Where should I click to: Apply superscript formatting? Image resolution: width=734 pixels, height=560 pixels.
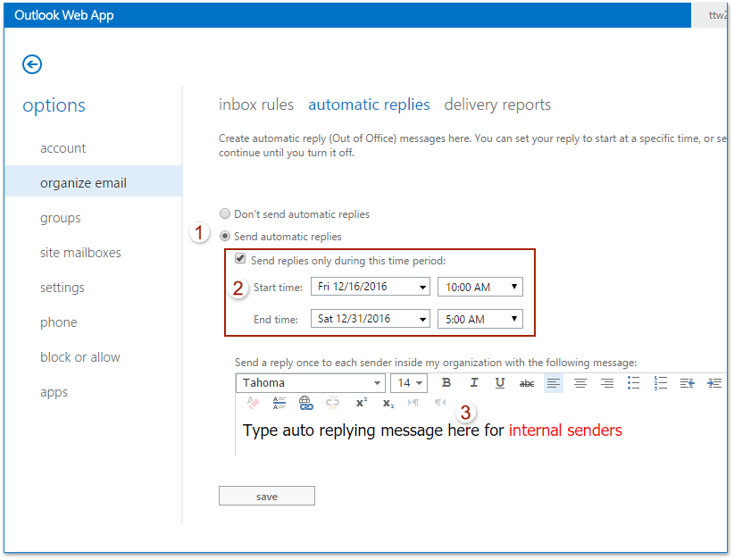point(361,403)
